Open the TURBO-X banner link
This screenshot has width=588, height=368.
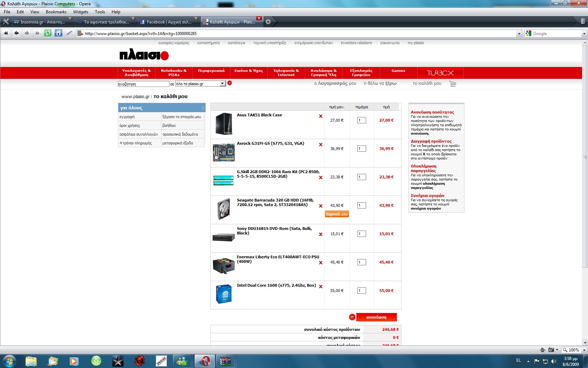[440, 73]
